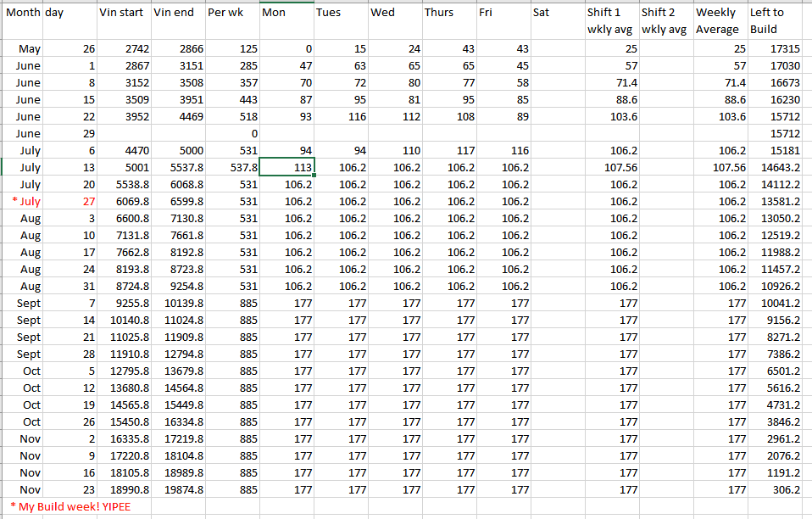
Task: Click the Per wk value 537.8
Action: 231,167
